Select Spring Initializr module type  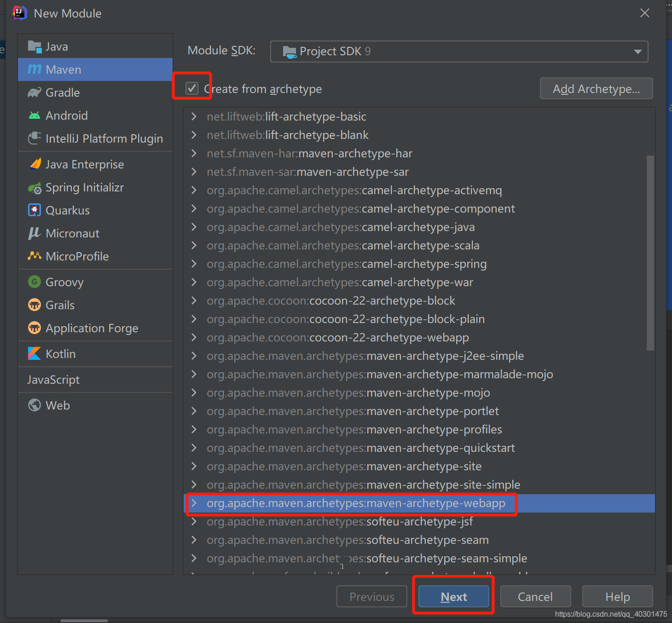click(x=95, y=187)
